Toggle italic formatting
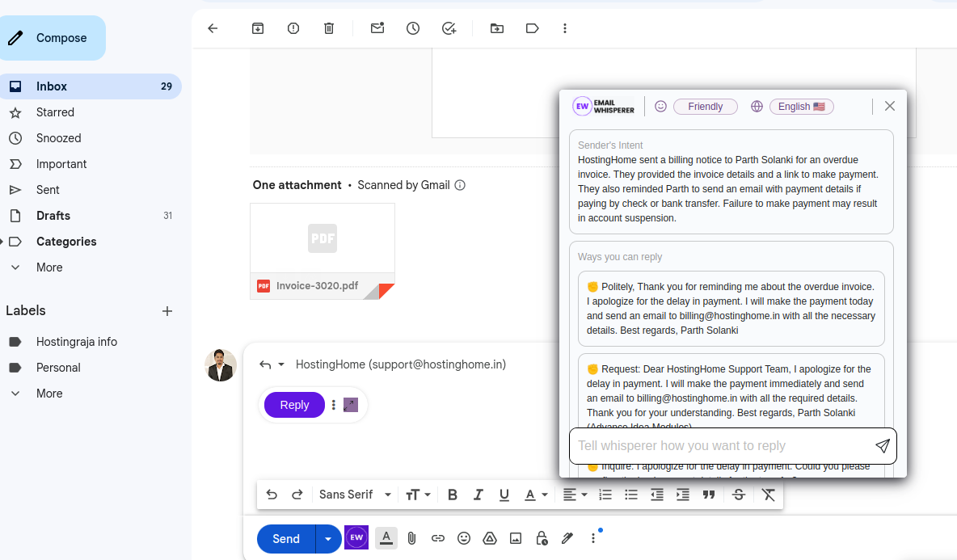The height and width of the screenshot is (560, 957). (478, 495)
